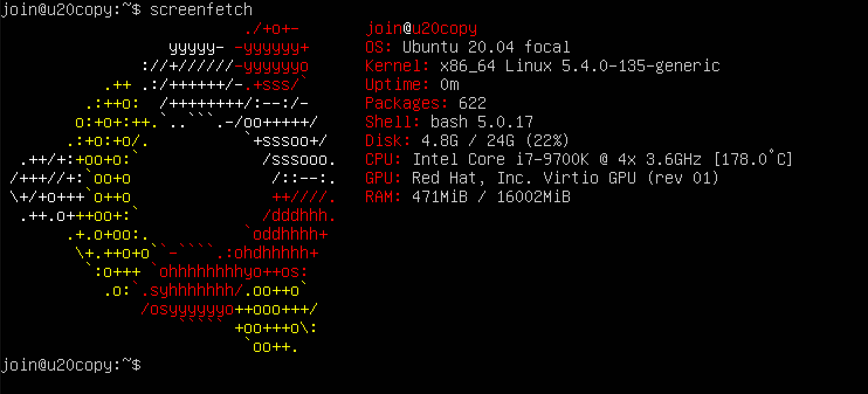Screen dimensions: 868x394
Task: Click the package count "622"
Action: pyautogui.click(x=473, y=103)
